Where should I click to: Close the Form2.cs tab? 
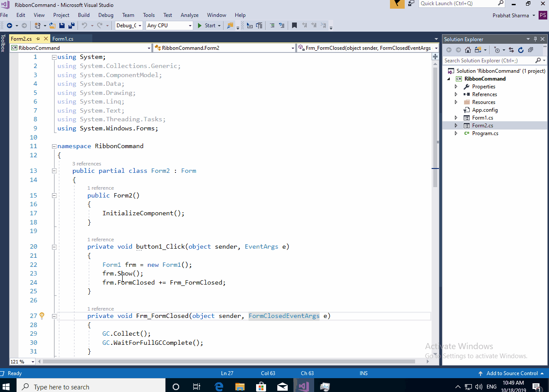click(46, 39)
